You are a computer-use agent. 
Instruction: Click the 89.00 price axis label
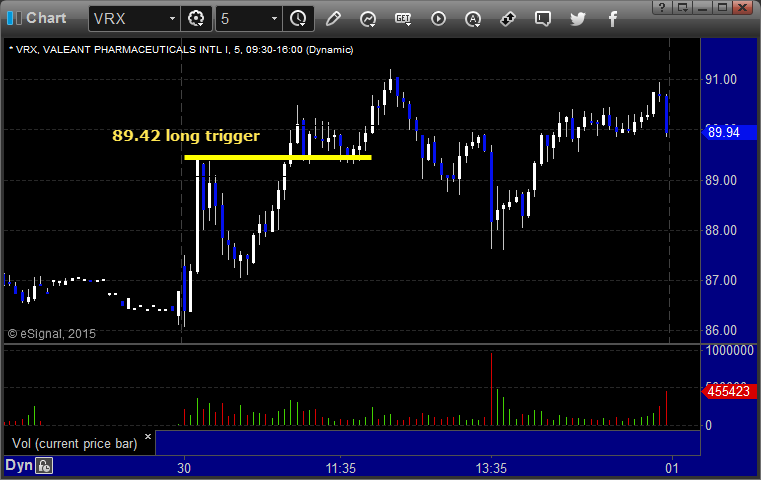(x=721, y=180)
